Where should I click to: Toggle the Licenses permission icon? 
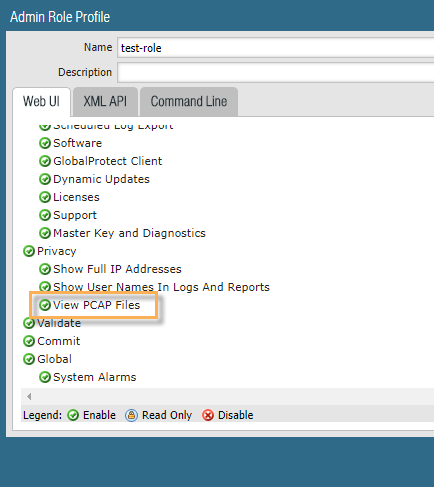pos(45,197)
